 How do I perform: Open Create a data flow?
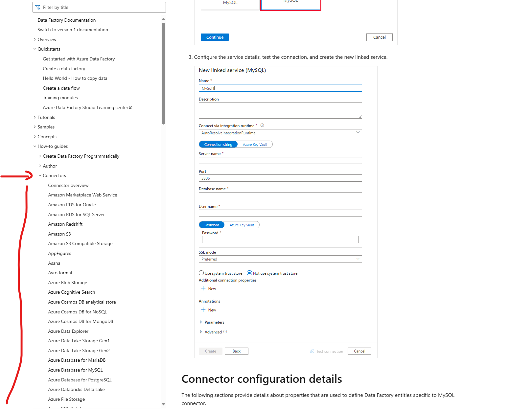pyautogui.click(x=61, y=88)
